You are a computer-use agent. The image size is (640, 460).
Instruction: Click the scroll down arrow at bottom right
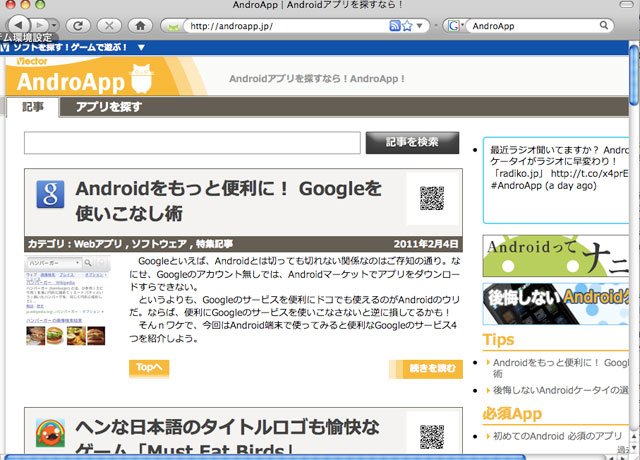pos(634,449)
